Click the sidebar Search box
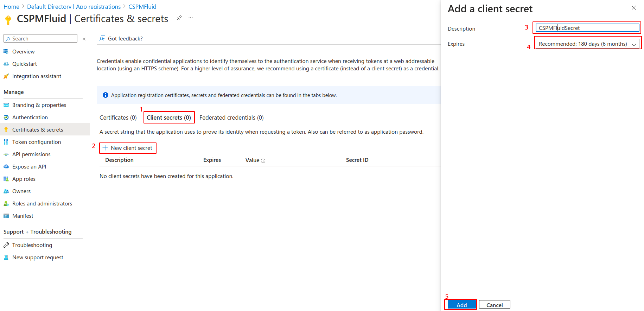Viewport: 644px width, 311px height. pos(40,38)
